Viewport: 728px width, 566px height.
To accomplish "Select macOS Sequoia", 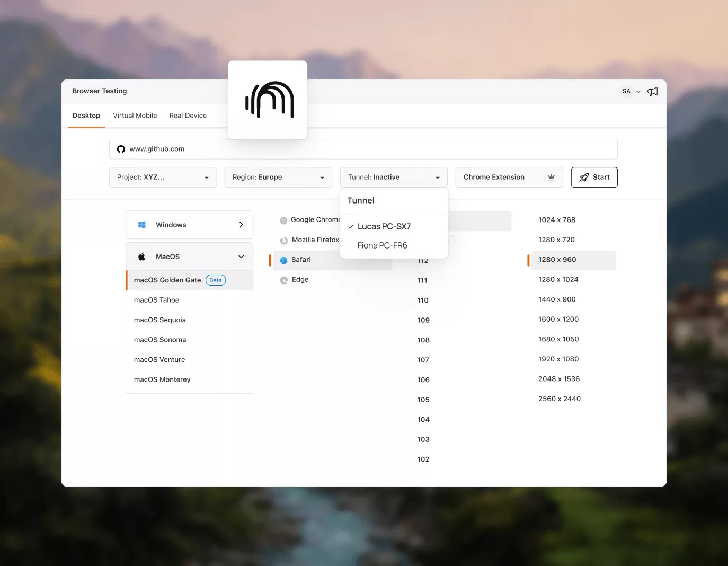I will [x=160, y=320].
